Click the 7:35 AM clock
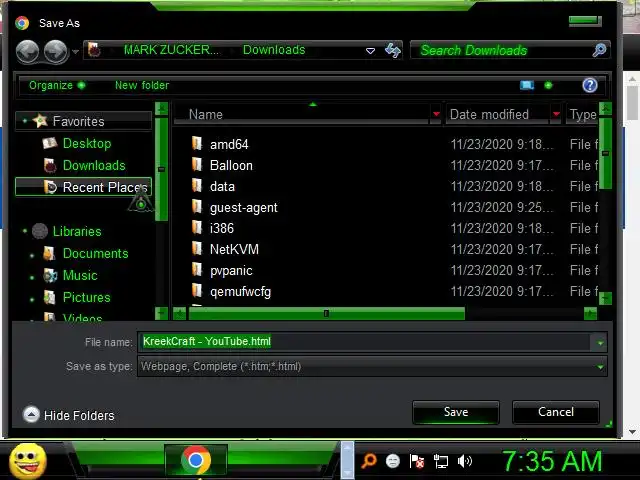The height and width of the screenshot is (480, 640). (x=552, y=462)
